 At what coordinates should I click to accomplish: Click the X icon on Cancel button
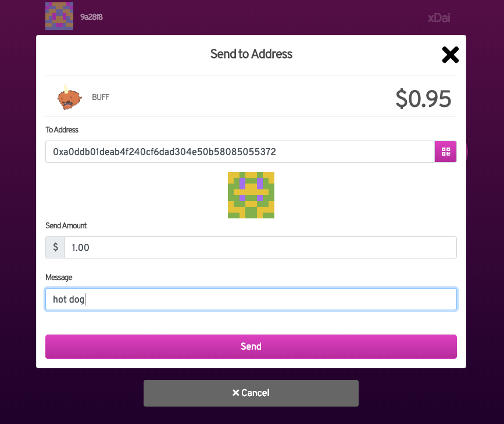[x=235, y=393]
